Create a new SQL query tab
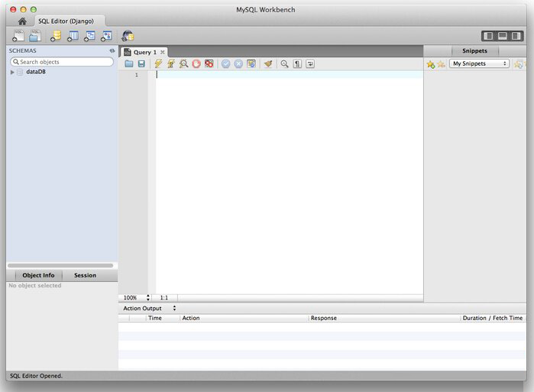This screenshot has height=392, width=534. coord(18,36)
